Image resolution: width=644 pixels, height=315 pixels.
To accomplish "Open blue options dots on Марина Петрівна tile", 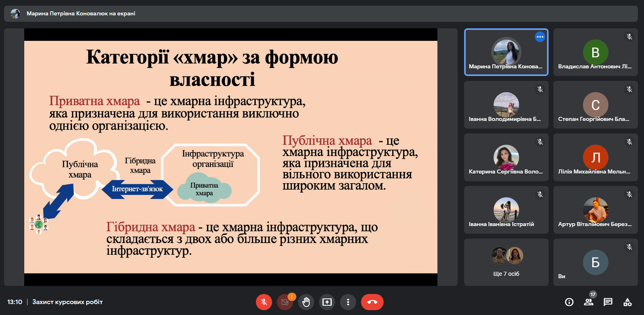I will pos(540,37).
